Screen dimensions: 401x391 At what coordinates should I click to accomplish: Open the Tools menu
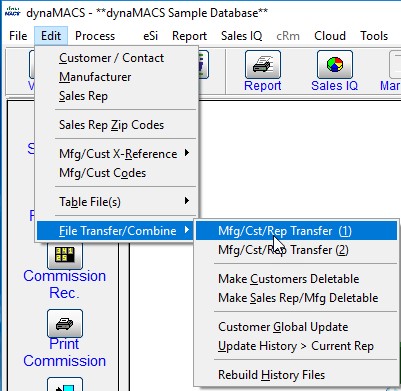(374, 36)
